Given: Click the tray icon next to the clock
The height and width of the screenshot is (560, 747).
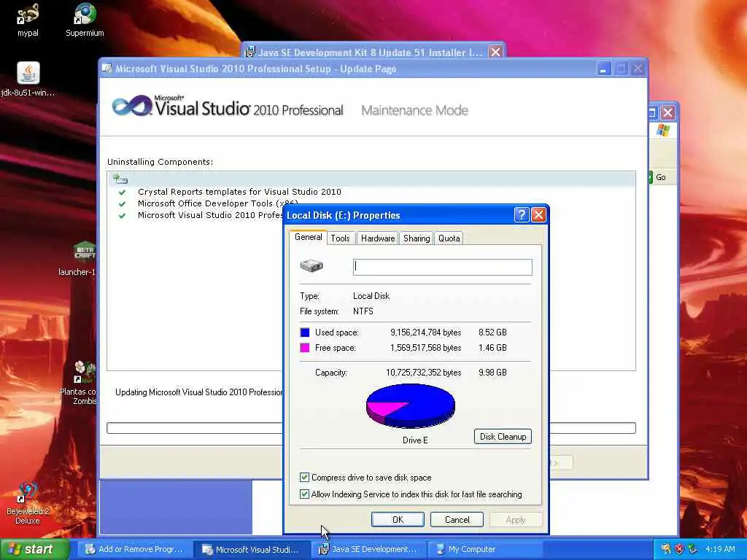Looking at the screenshot, I should pos(692,549).
